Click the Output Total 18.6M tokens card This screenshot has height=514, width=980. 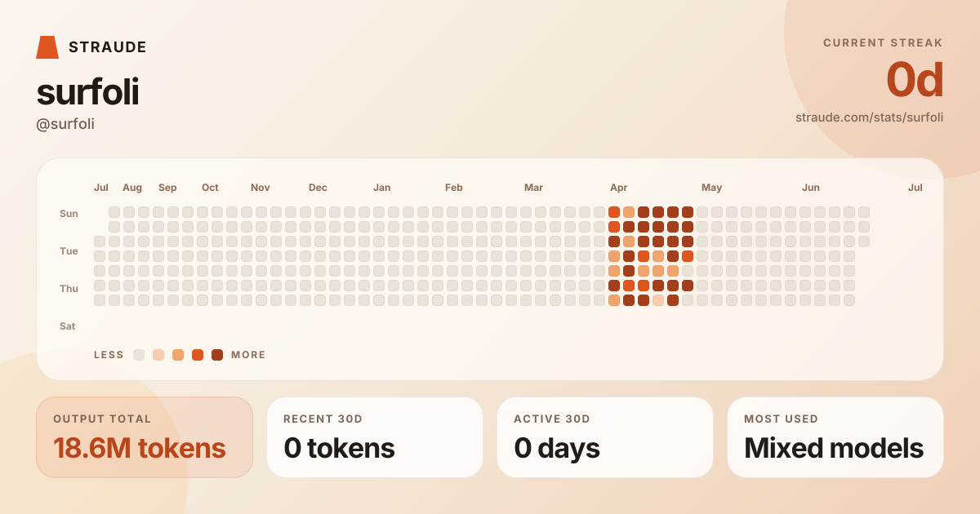point(145,437)
